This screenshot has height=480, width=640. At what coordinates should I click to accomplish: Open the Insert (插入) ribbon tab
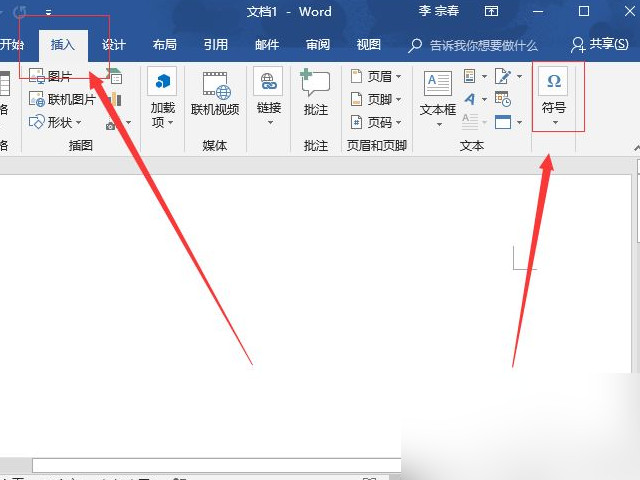point(63,44)
